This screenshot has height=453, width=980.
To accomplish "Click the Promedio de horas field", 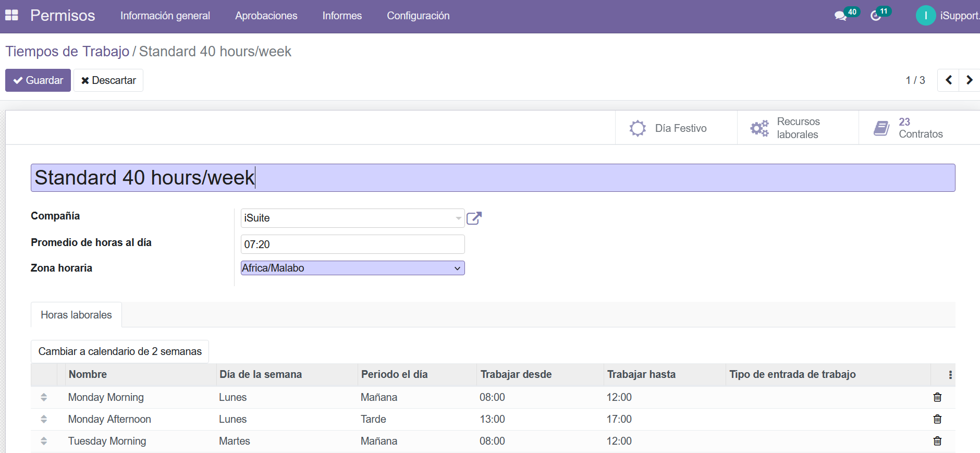I will (352, 244).
